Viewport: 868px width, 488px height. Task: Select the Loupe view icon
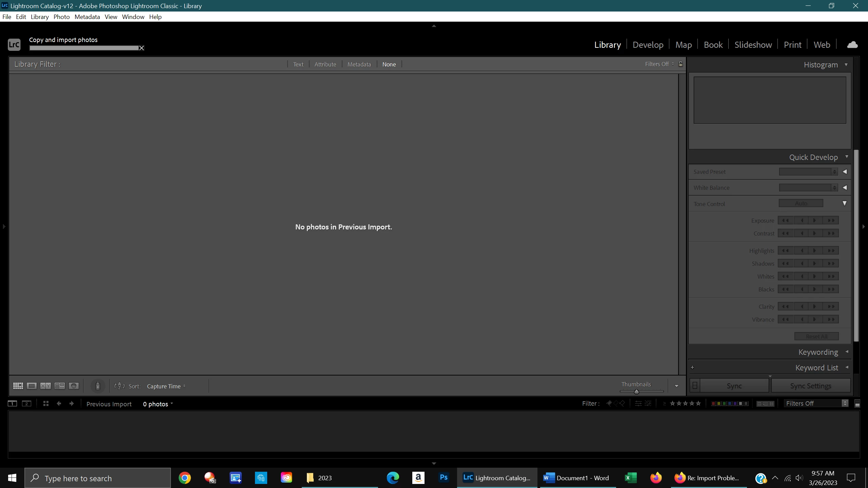pos(32,386)
